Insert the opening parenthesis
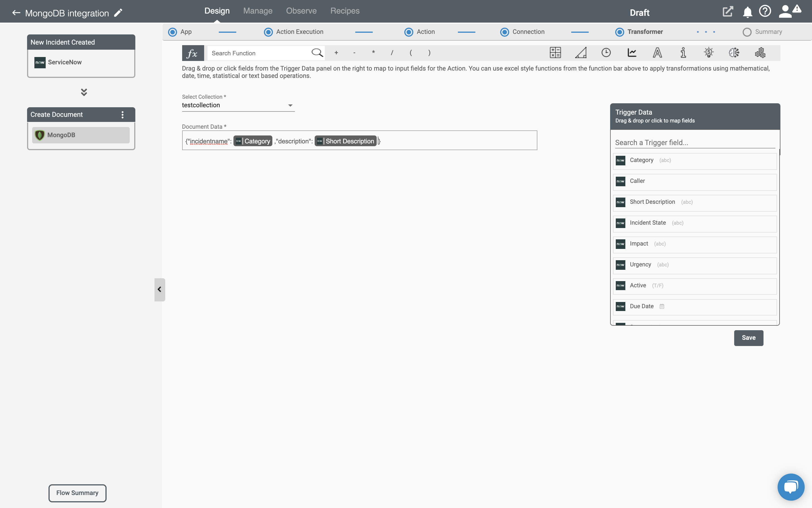This screenshot has height=508, width=812. click(x=411, y=53)
